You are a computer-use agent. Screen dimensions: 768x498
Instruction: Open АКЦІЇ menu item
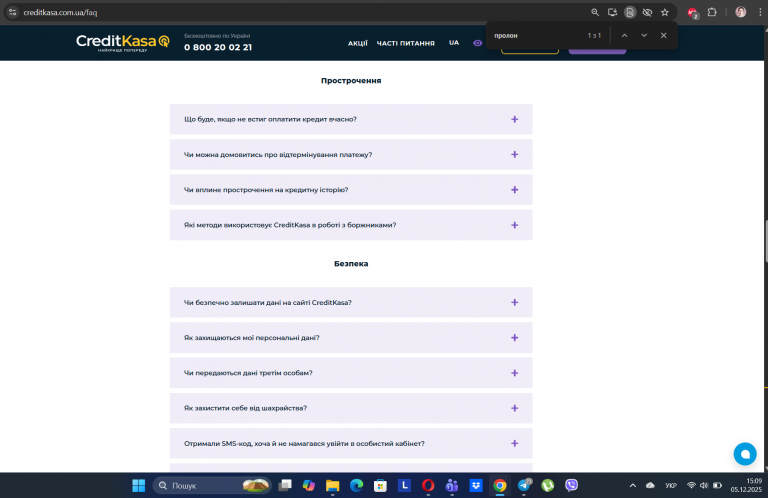(358, 43)
